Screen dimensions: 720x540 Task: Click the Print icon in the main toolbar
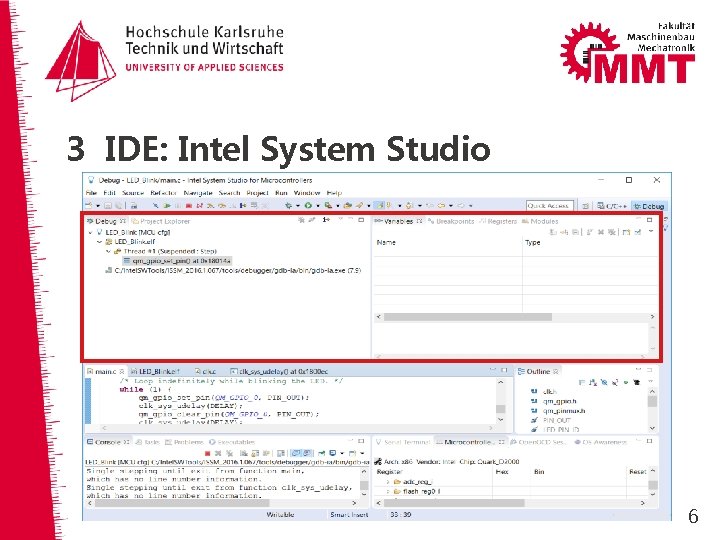pyautogui.click(x=134, y=206)
